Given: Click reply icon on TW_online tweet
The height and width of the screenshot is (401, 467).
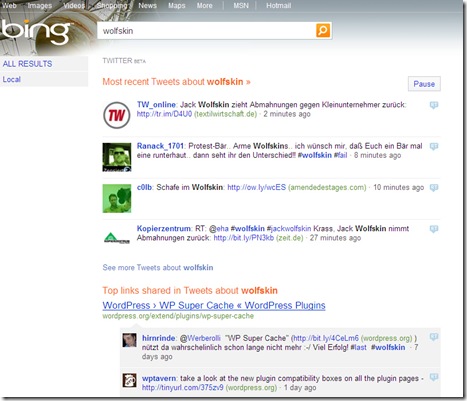Looking at the screenshot, I should click(434, 105).
